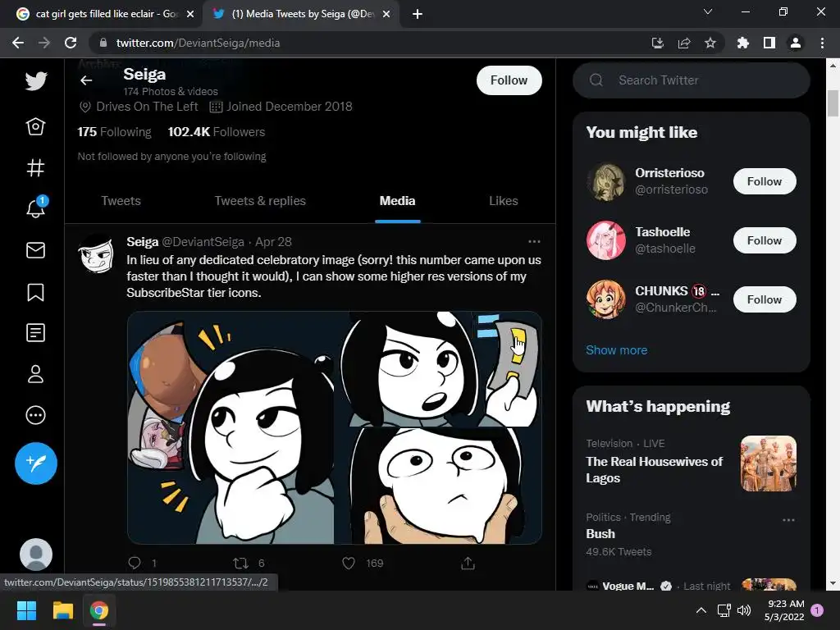Open account avatar menu at sidebar bottom

click(36, 555)
